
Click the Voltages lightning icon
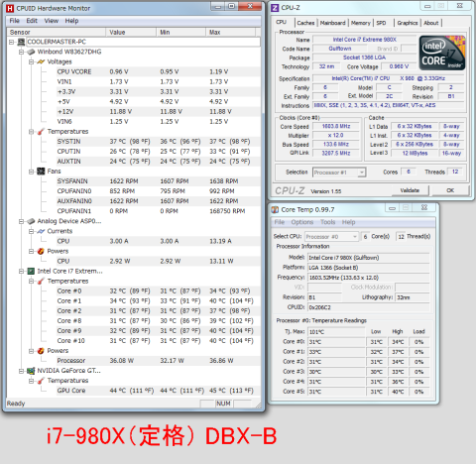point(41,61)
